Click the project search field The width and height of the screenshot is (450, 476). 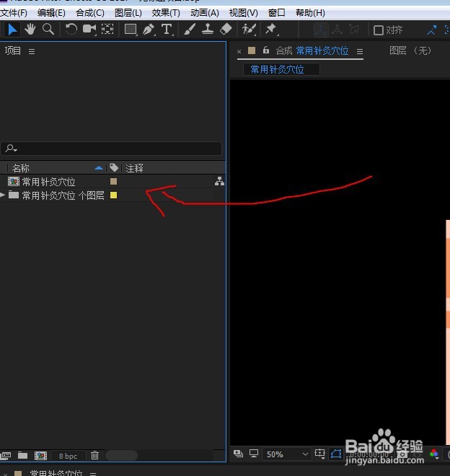(111, 149)
